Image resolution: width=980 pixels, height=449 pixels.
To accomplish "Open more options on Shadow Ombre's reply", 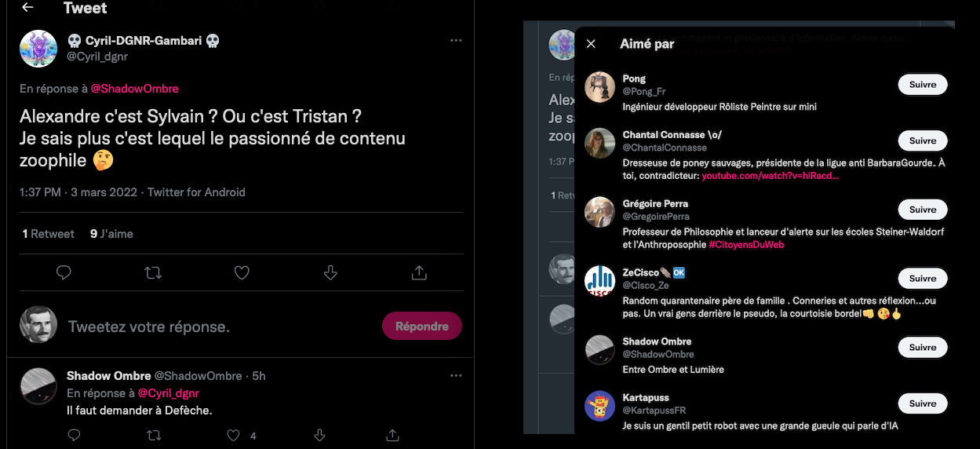I will click(456, 376).
